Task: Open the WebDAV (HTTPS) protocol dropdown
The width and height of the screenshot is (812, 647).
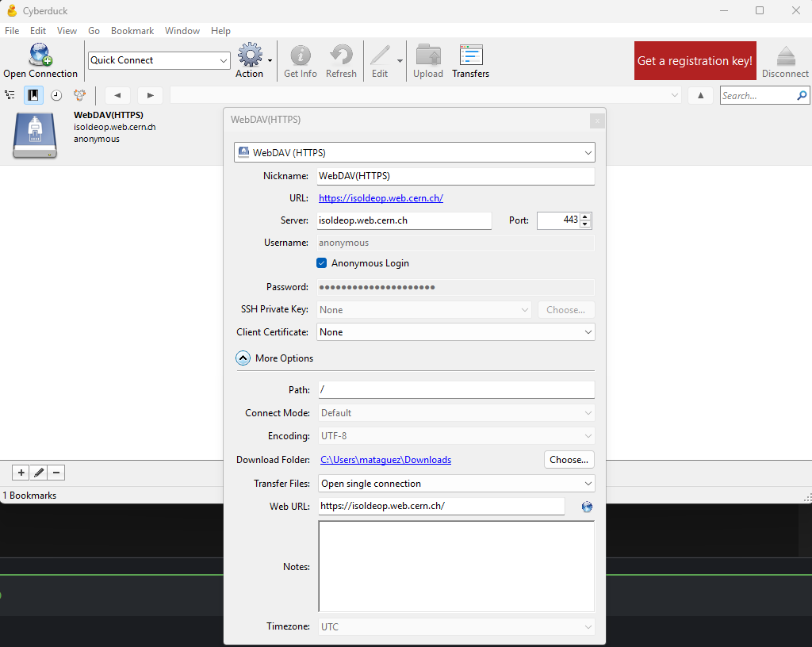Action: click(x=414, y=152)
